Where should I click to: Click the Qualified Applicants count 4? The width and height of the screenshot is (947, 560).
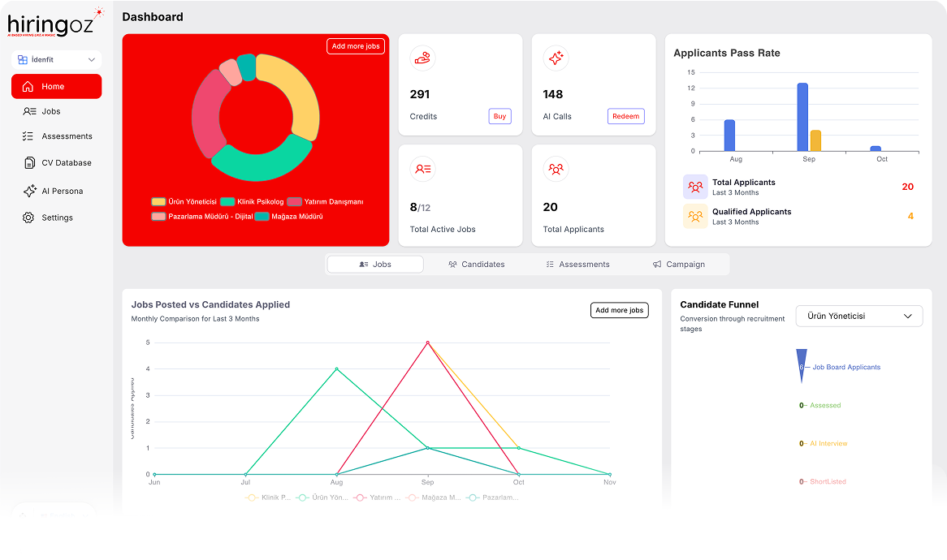910,216
